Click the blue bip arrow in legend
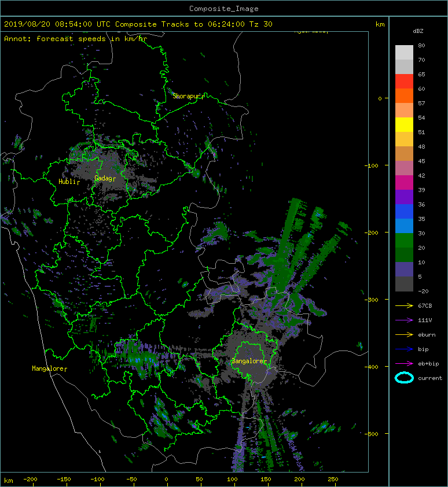 point(404,349)
